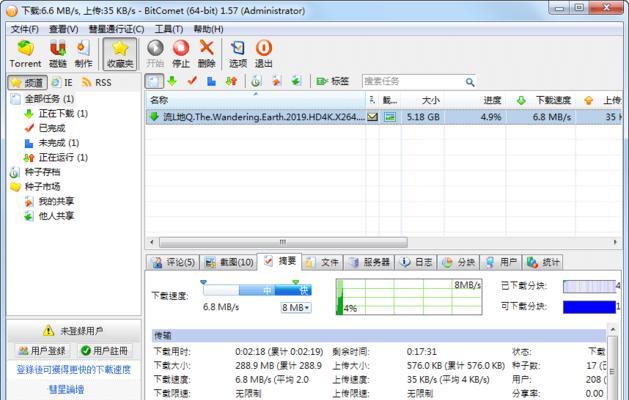Open 帮助(H) menu
This screenshot has height=400, width=629.
click(x=208, y=29)
